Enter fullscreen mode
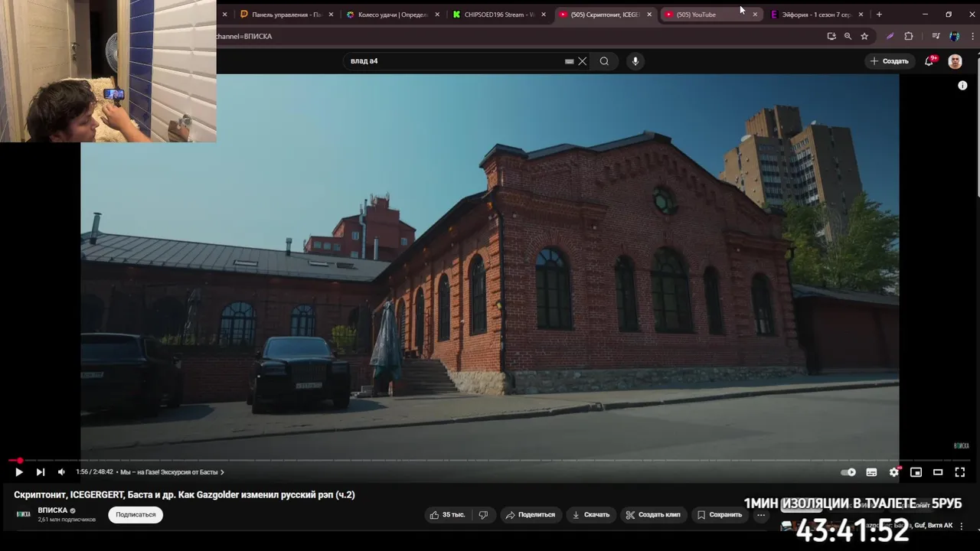Screen dimensions: 980x551 tap(960, 472)
